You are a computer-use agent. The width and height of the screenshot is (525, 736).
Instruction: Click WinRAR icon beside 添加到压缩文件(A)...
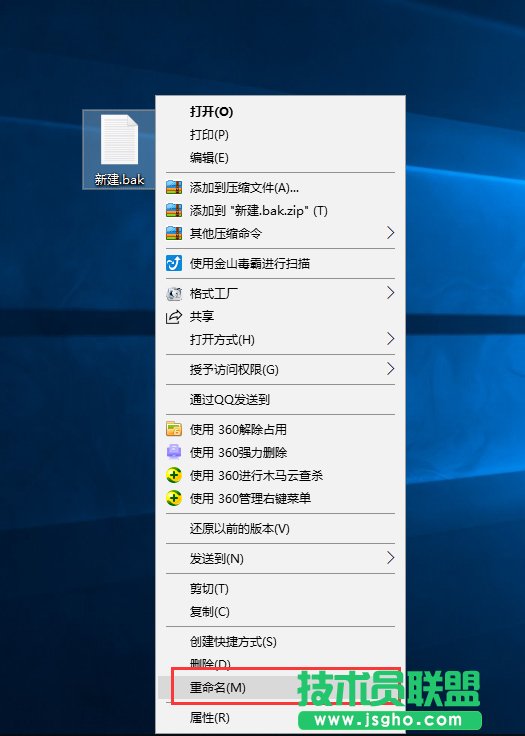174,187
